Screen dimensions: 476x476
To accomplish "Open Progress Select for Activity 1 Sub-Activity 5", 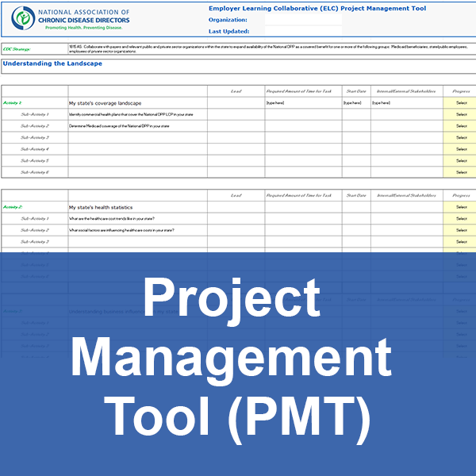I will tap(461, 160).
